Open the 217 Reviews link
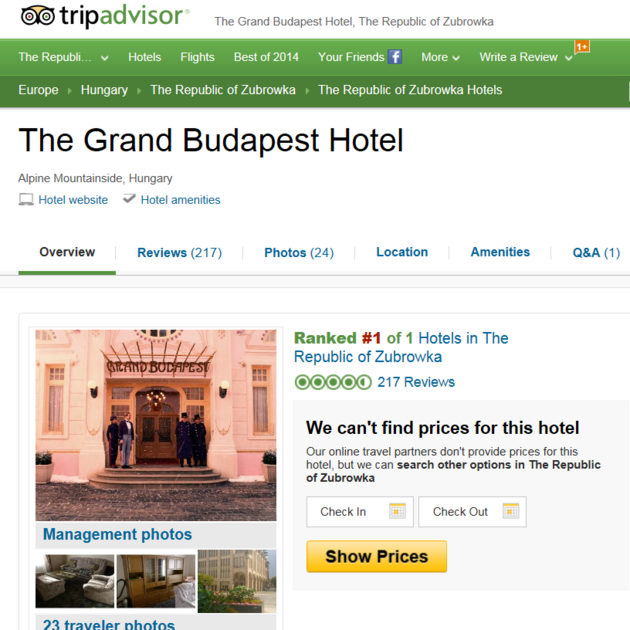The width and height of the screenshot is (630, 630). point(416,382)
